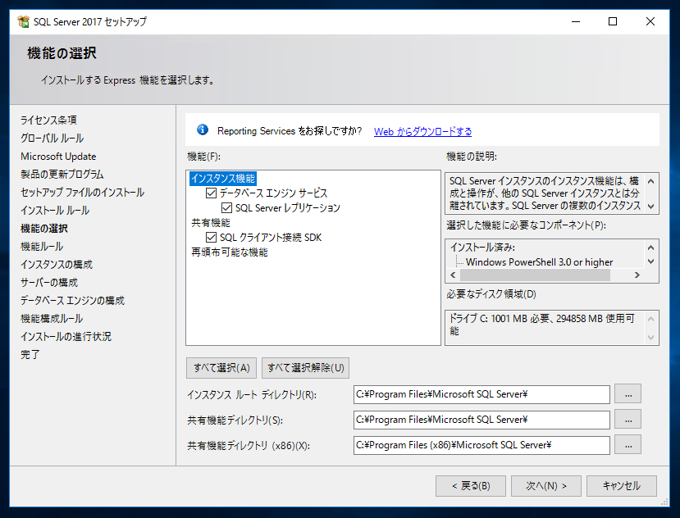Click the blue information icon beside Reporting Services
This screenshot has height=518, width=680.
[202, 130]
